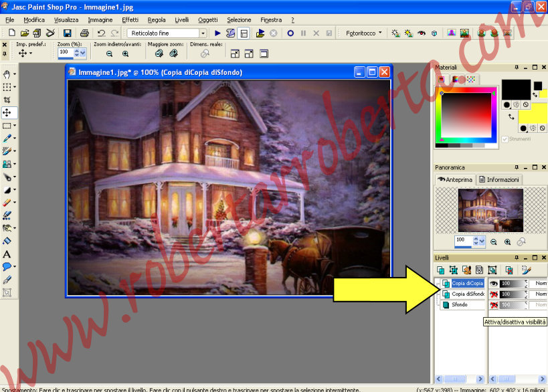Pin the Livelli palette

(517, 258)
